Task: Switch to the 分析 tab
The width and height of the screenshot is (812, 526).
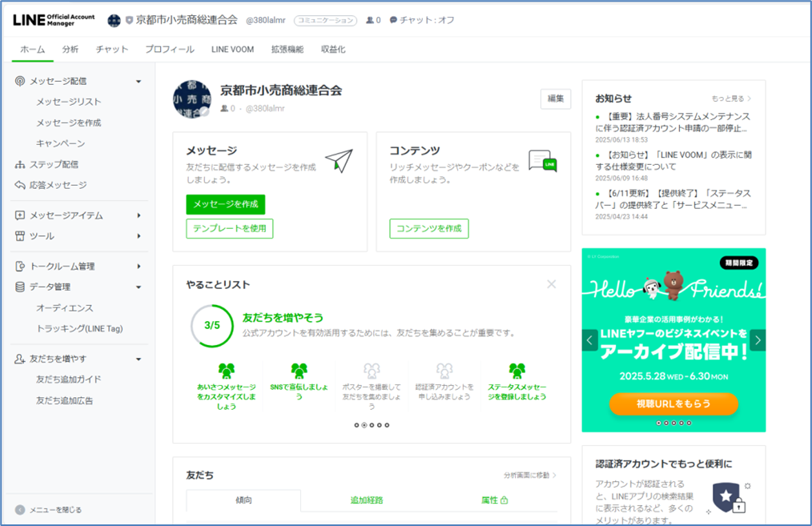Action: coord(70,50)
